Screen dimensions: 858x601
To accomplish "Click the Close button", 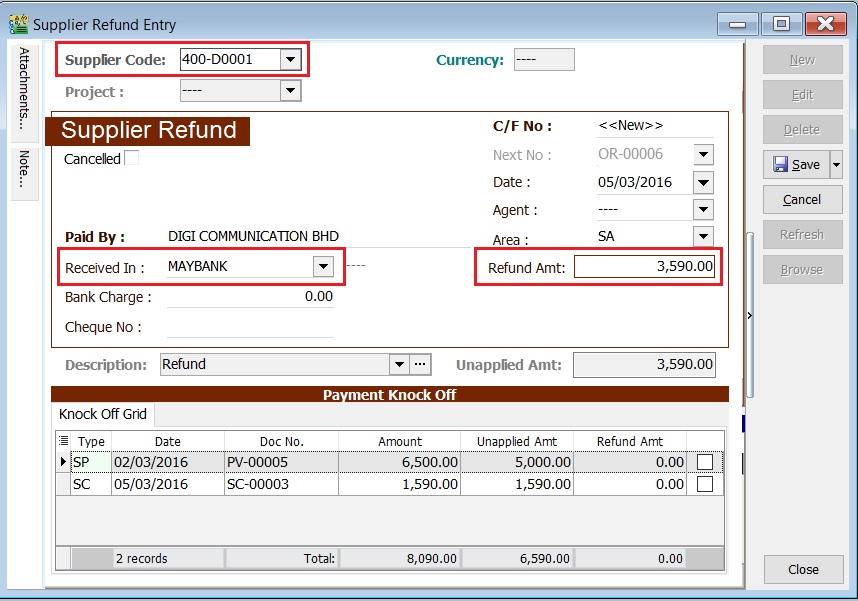I will 802,569.
